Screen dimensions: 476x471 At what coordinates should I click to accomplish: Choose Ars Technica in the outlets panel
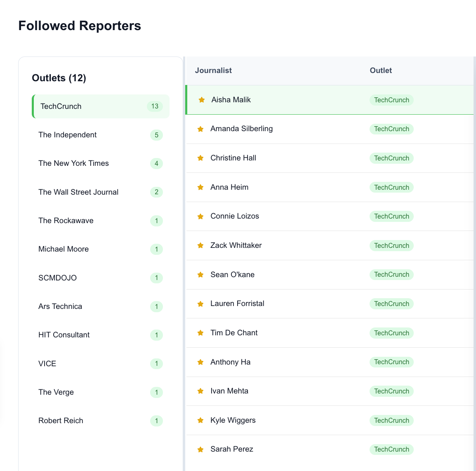click(60, 306)
